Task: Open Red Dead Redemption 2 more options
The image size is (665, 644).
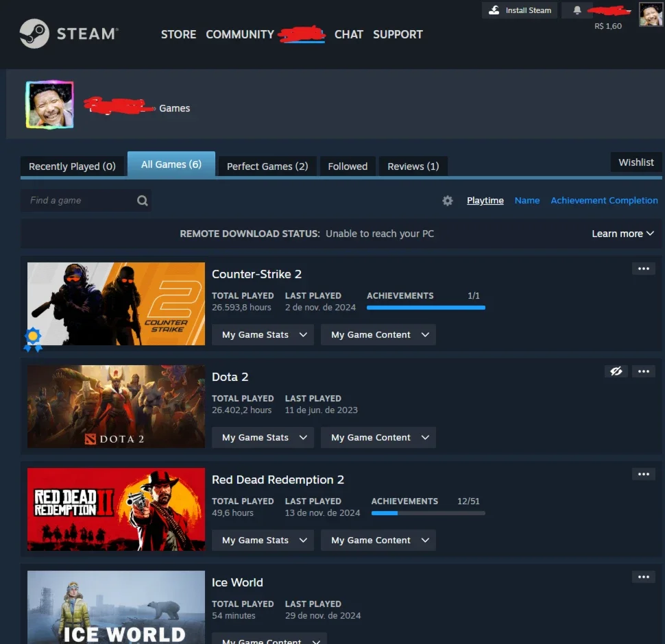Action: (643, 474)
